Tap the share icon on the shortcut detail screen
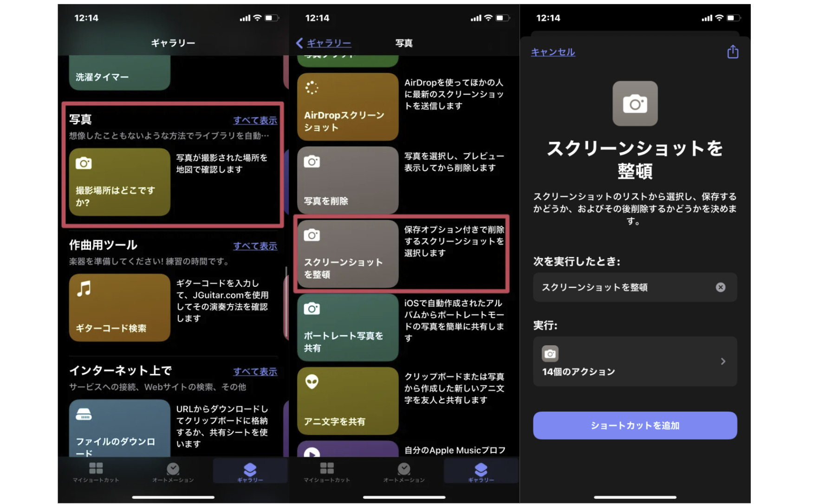Screen dimensions: 819x504 (732, 52)
